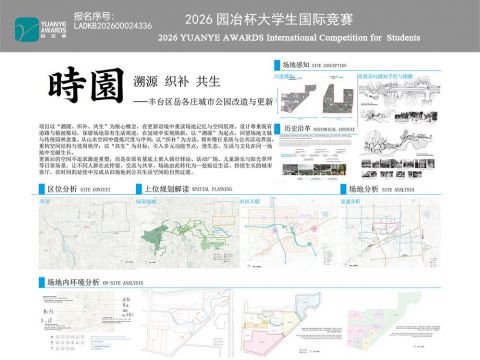Click the '报名序号:' label
Viewport: 480px width, 360px height.
(x=94, y=16)
